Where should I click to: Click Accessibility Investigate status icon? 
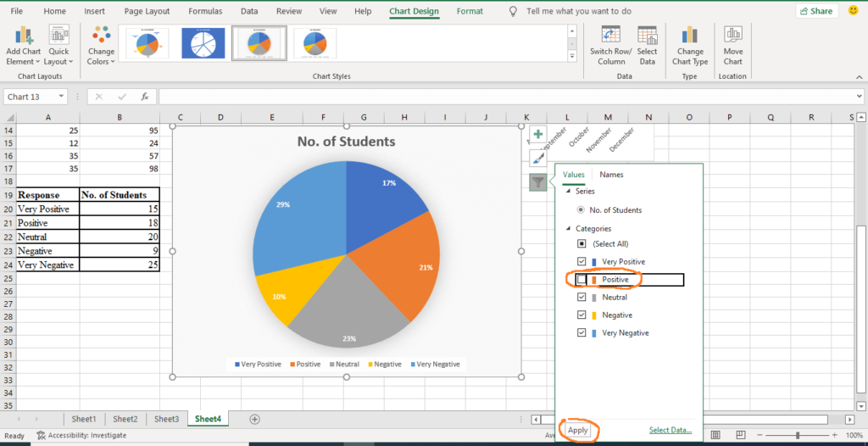pyautogui.click(x=41, y=436)
